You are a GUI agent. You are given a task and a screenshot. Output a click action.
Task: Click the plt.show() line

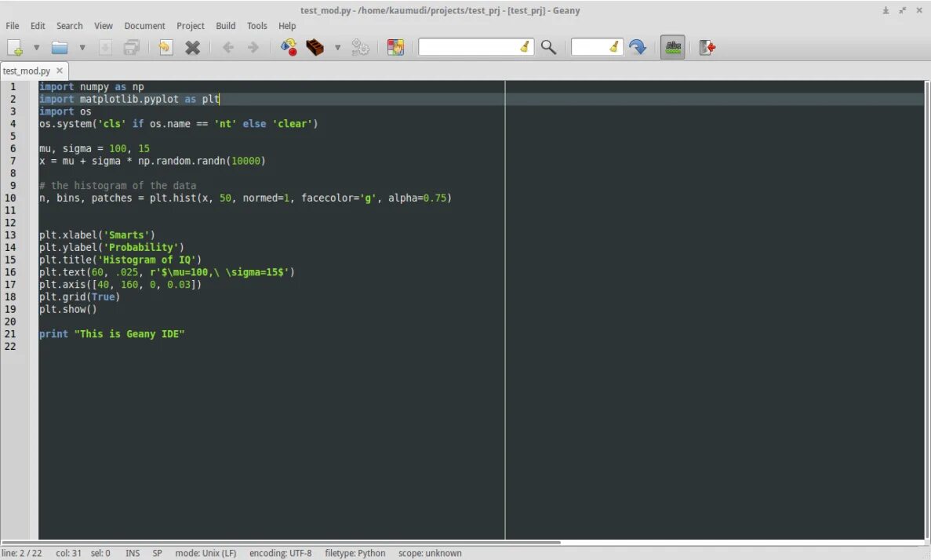67,309
